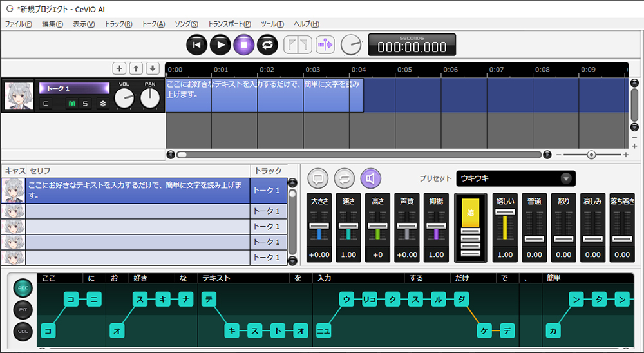Open the ヘルプ menu
This screenshot has width=644, height=353.
(x=307, y=24)
